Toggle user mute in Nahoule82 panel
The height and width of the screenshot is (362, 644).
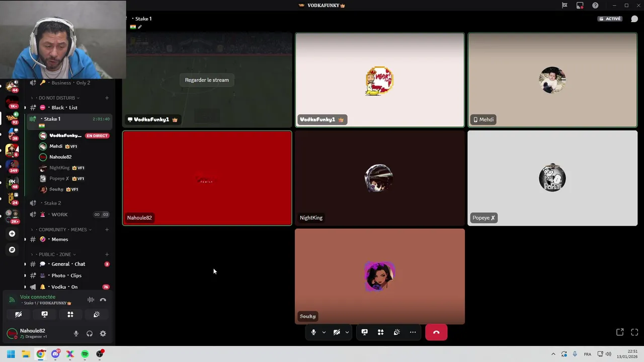[76, 333]
